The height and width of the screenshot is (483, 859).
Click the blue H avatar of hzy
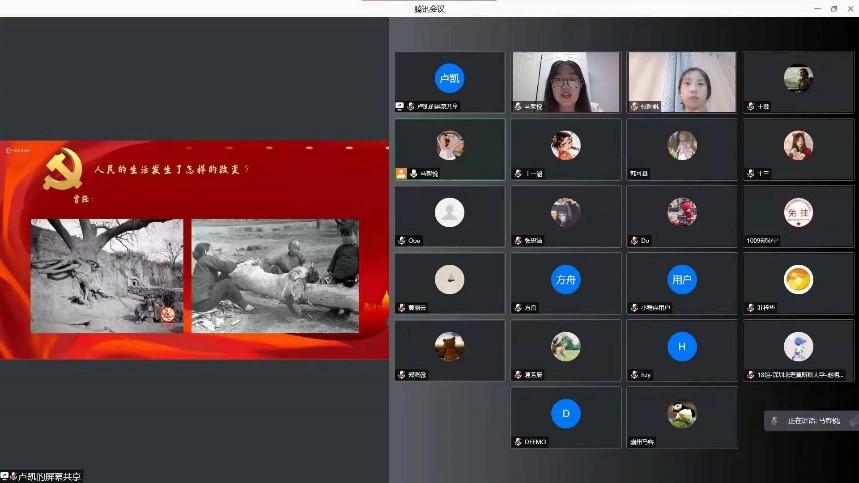(x=681, y=346)
